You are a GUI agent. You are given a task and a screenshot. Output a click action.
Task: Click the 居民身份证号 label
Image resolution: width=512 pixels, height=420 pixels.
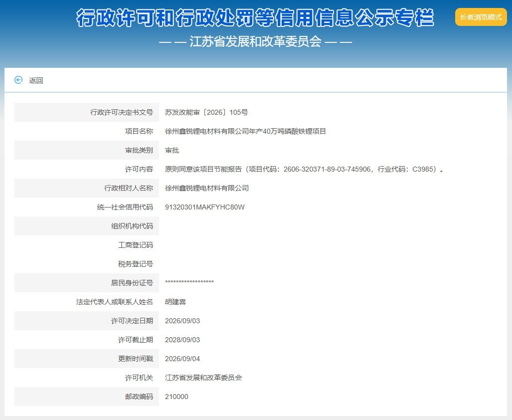pyautogui.click(x=132, y=283)
